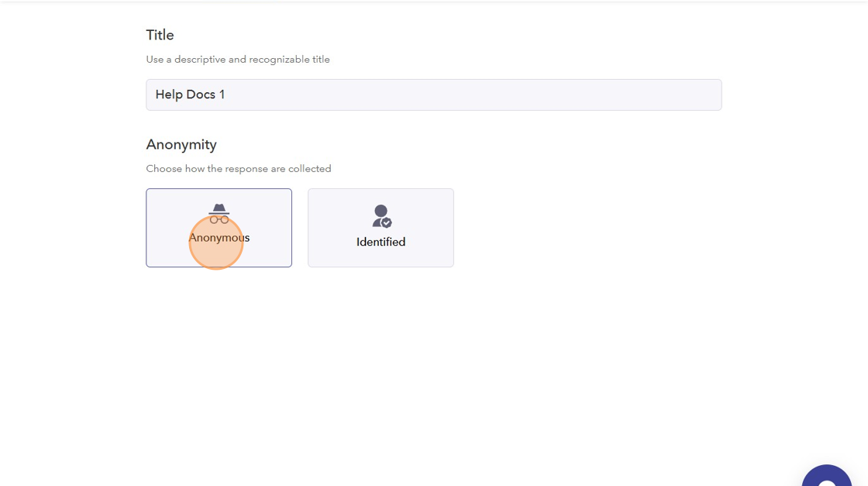
Task: Choose the Identified label text
Action: [x=381, y=242]
